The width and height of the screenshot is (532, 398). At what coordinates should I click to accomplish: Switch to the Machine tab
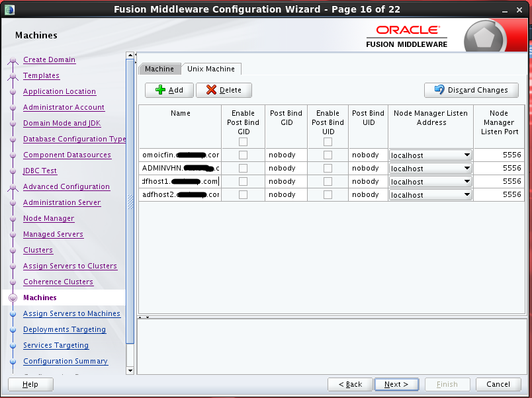[x=159, y=69]
